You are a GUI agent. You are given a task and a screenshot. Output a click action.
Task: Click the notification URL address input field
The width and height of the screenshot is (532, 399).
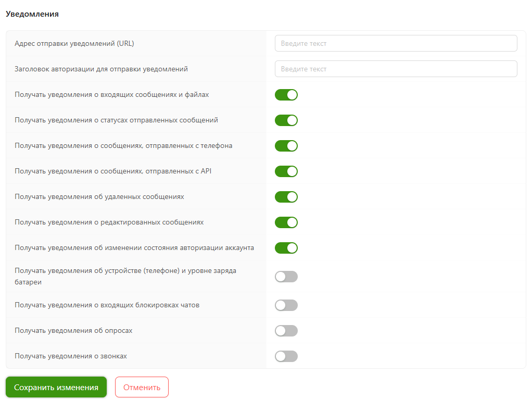click(x=396, y=43)
